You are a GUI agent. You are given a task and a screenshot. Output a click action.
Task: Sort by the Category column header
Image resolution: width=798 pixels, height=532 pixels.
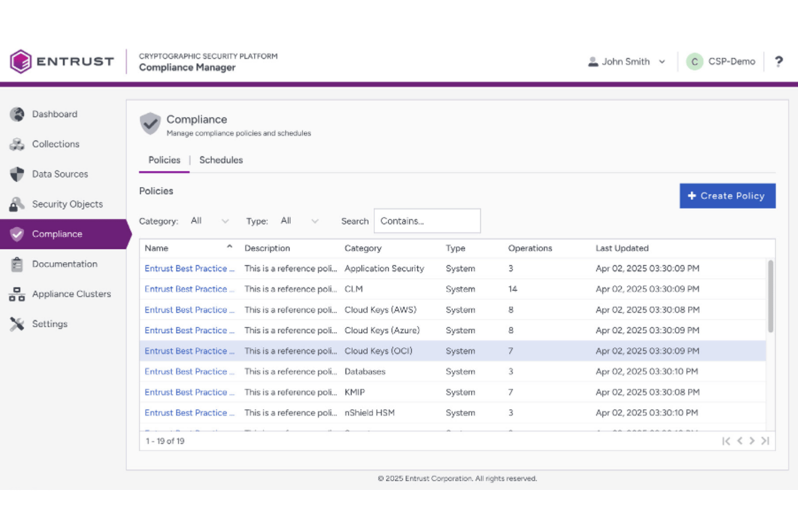click(x=363, y=248)
